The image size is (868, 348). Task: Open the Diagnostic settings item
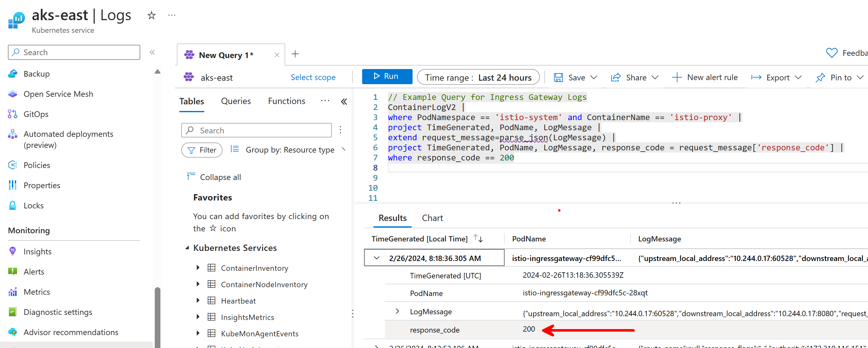click(x=58, y=312)
